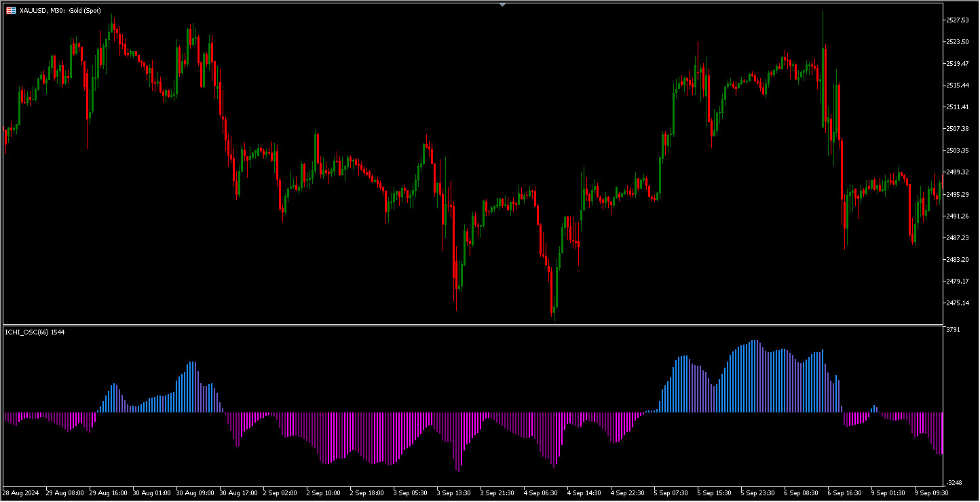The image size is (980, 502).
Task: Click the 3791 oscillator scale value
Action: 953,330
